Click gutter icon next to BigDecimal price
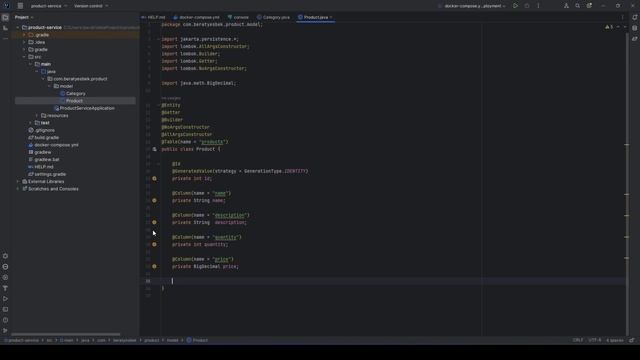 pyautogui.click(x=154, y=267)
